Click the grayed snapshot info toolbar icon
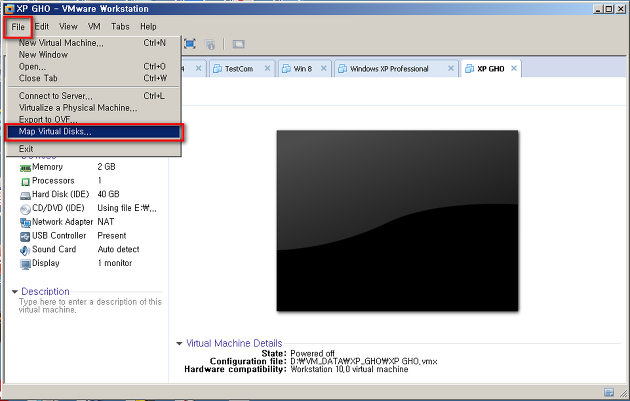Image resolution: width=630 pixels, height=401 pixels. pyautogui.click(x=210, y=44)
